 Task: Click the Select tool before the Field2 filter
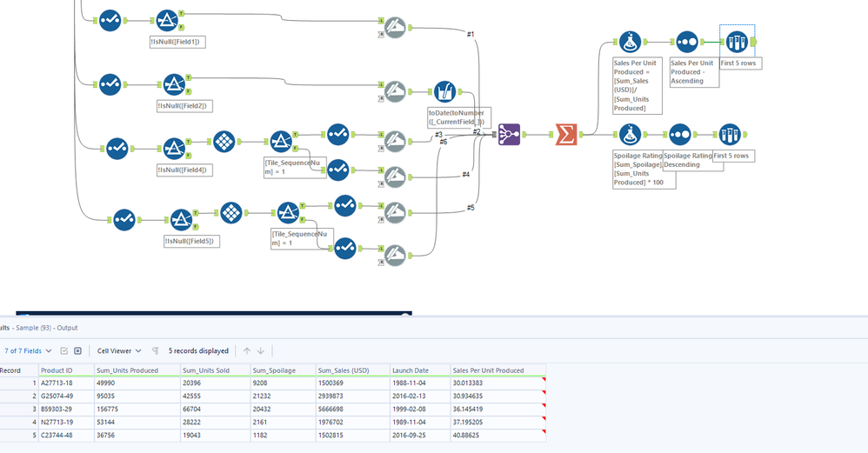(110, 84)
